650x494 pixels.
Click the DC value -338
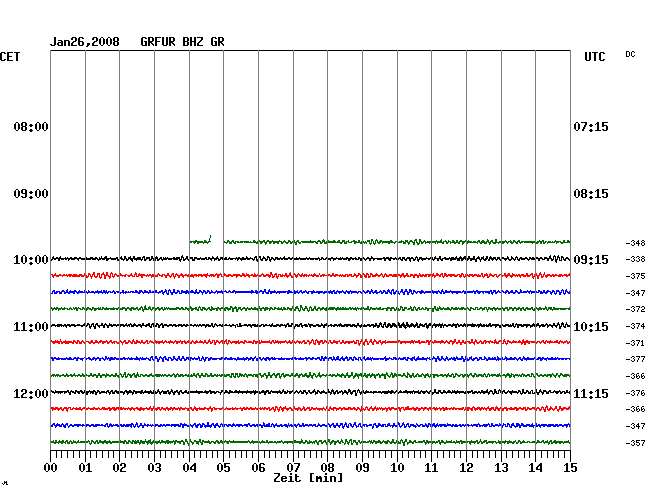[x=635, y=259]
